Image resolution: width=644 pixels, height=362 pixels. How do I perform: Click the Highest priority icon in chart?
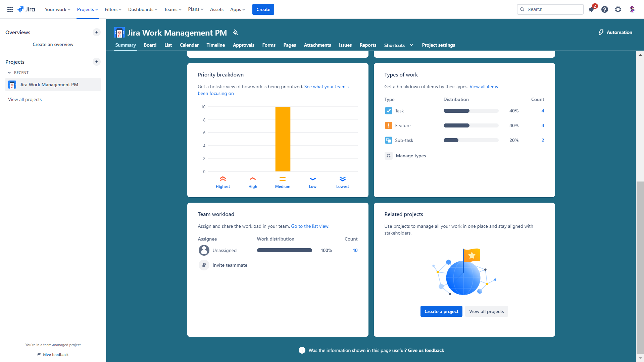[223, 179]
